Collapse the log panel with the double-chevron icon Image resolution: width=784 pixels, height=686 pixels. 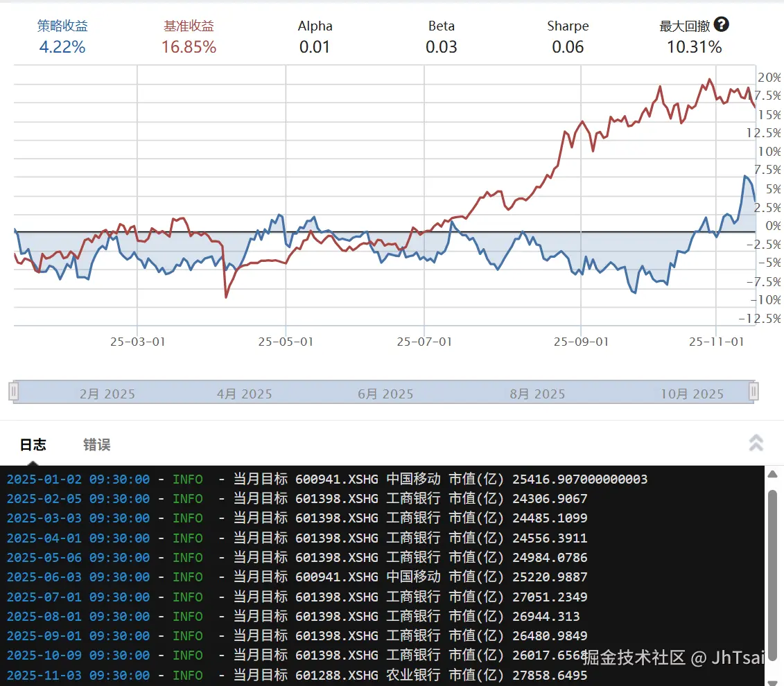click(756, 442)
